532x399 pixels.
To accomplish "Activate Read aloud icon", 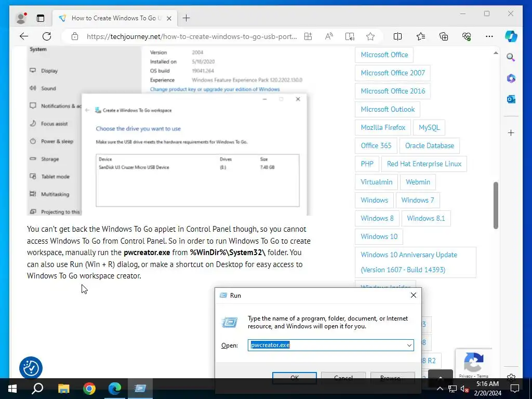I will 329,36.
